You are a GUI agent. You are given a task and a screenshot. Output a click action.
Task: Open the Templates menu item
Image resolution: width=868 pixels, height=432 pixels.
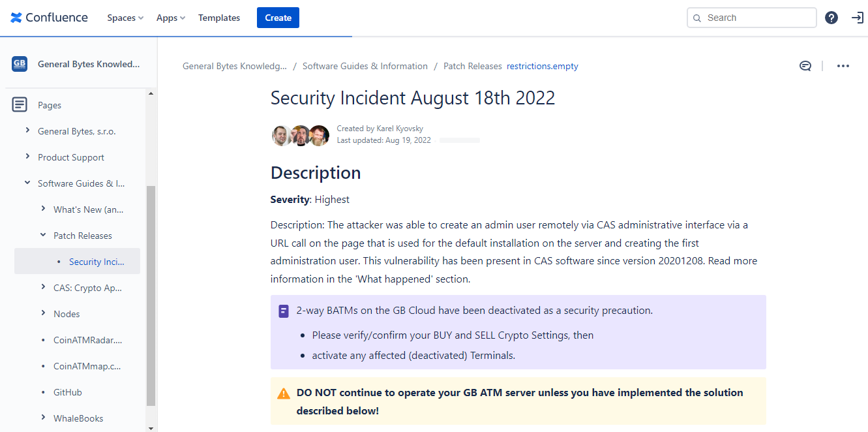pos(219,18)
